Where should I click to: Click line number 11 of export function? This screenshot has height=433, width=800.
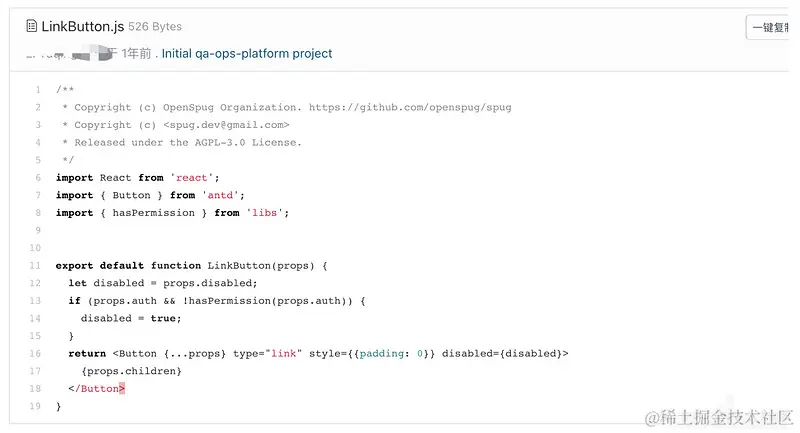point(35,266)
